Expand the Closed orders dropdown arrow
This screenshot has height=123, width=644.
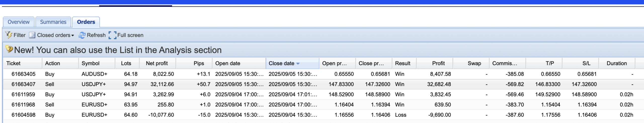click(73, 35)
